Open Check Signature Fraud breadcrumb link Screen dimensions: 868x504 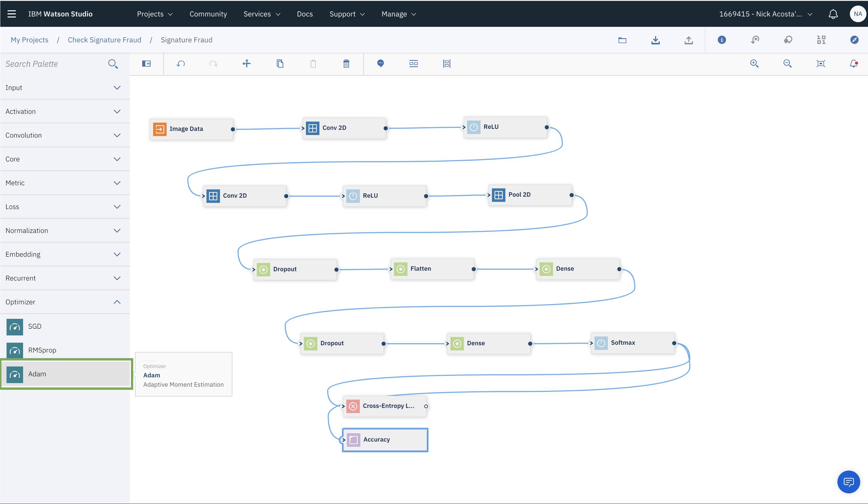click(x=104, y=40)
